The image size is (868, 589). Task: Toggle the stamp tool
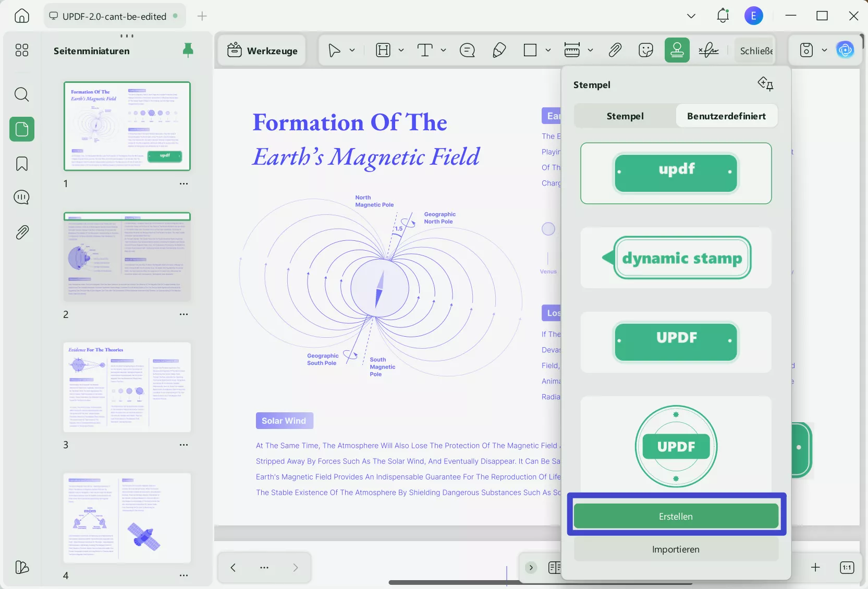677,50
